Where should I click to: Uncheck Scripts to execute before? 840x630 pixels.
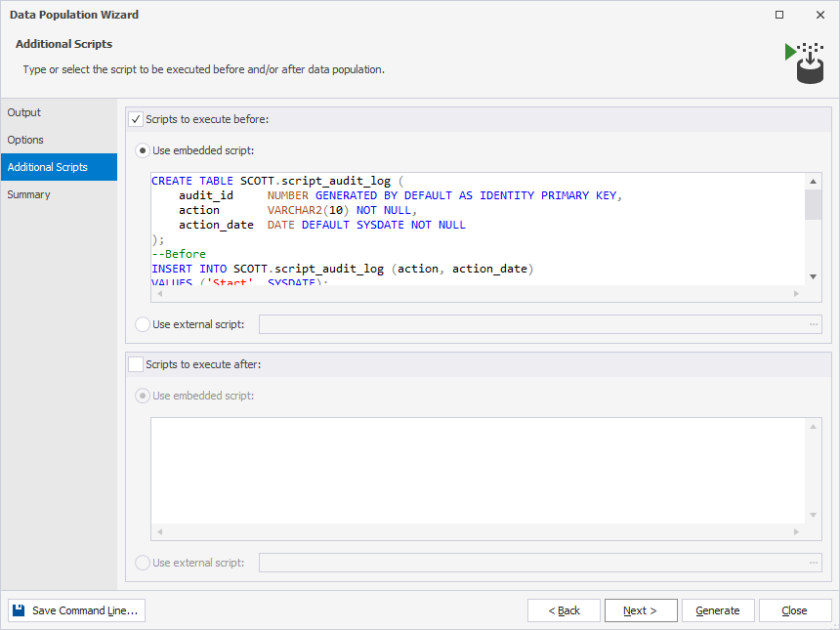(136, 119)
